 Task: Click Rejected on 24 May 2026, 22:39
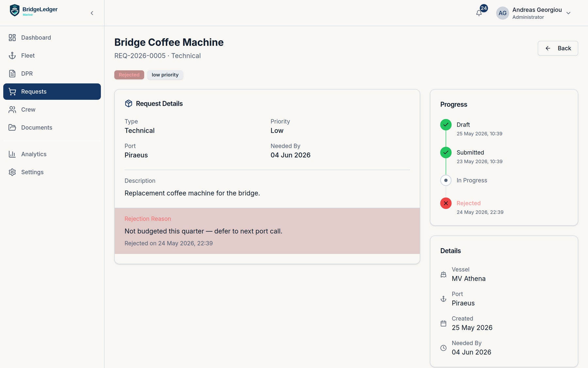pyautogui.click(x=169, y=243)
